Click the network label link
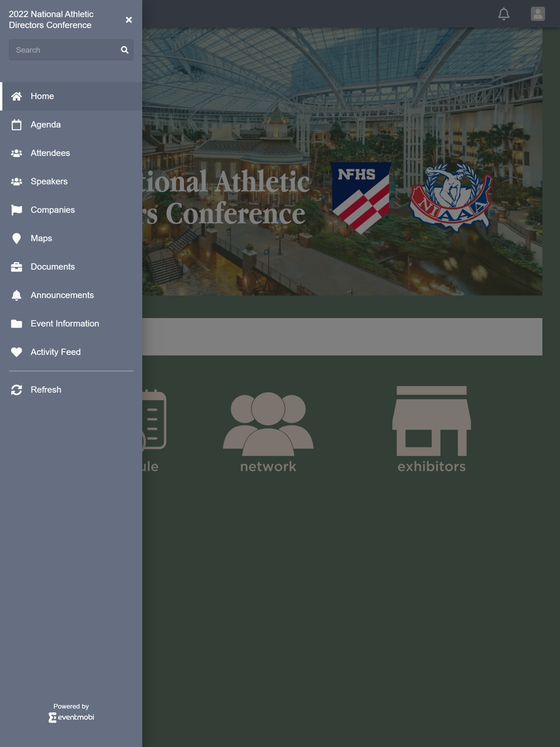Image resolution: width=560 pixels, height=747 pixels. [268, 466]
